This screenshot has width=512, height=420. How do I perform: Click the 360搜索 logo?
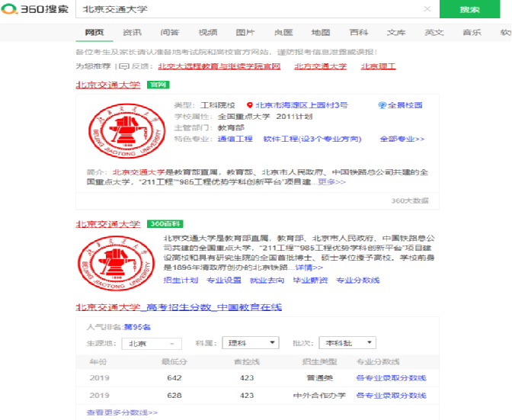point(35,9)
